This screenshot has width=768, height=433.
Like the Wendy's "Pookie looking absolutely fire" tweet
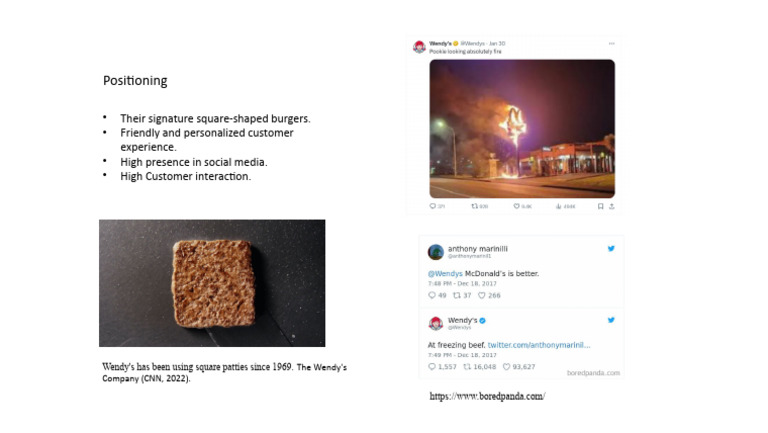tap(516, 206)
